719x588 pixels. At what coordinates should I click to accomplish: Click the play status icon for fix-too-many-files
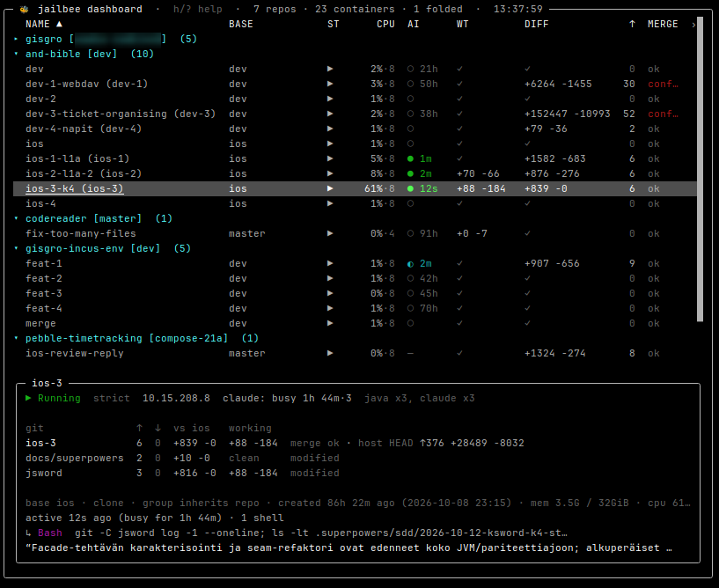[330, 233]
